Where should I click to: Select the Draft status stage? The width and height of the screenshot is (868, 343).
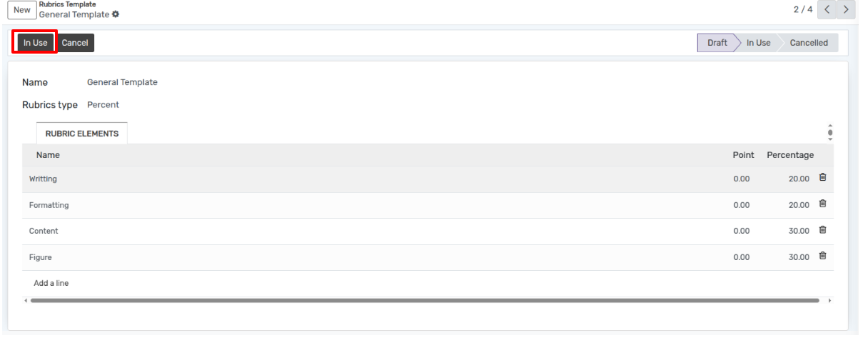(x=717, y=43)
